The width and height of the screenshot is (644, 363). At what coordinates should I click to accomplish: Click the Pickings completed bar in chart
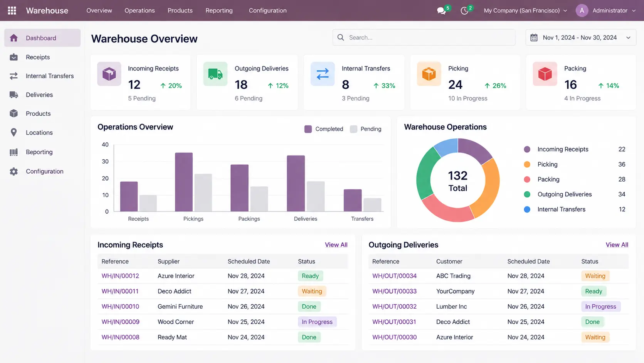(x=184, y=182)
